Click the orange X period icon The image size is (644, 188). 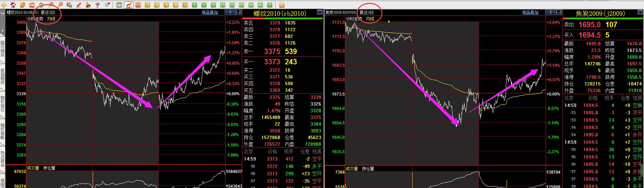[x=185, y=5]
